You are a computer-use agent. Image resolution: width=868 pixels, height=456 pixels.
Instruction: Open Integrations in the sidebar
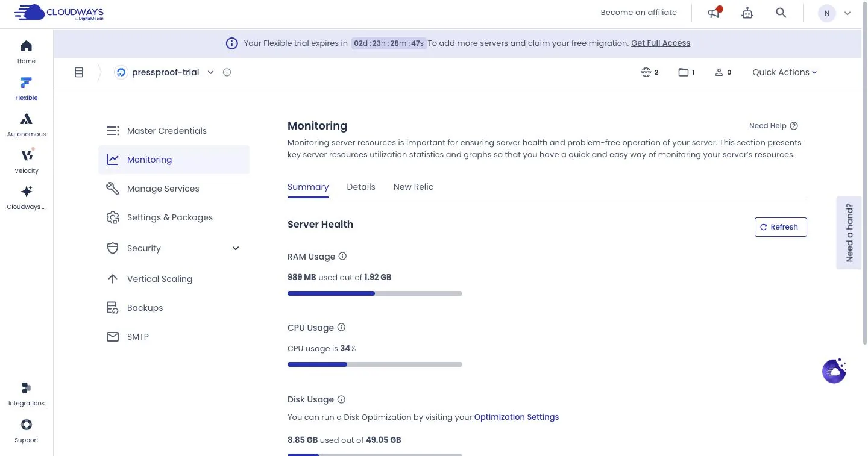click(x=27, y=395)
